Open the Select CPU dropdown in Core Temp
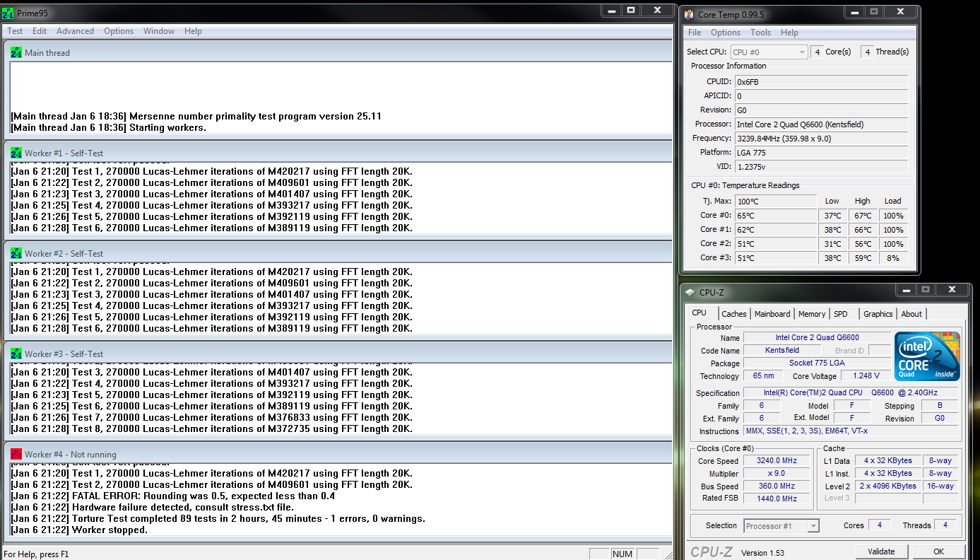The height and width of the screenshot is (560, 980). 769,52
